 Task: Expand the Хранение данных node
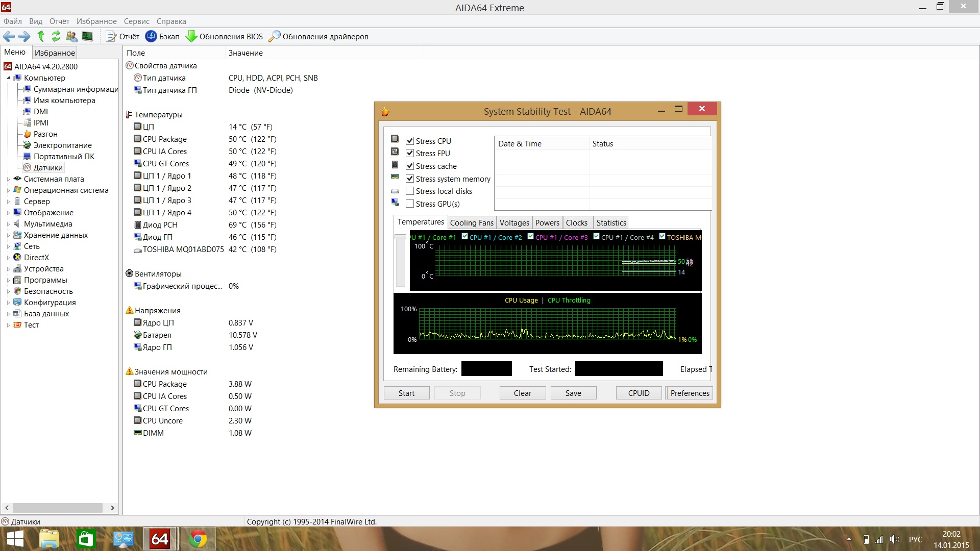click(8, 235)
